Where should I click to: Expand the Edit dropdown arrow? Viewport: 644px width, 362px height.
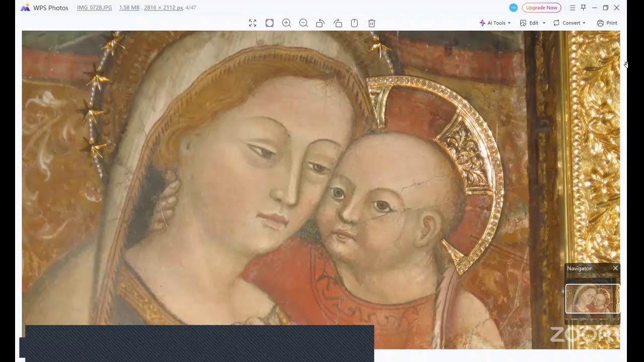[544, 23]
